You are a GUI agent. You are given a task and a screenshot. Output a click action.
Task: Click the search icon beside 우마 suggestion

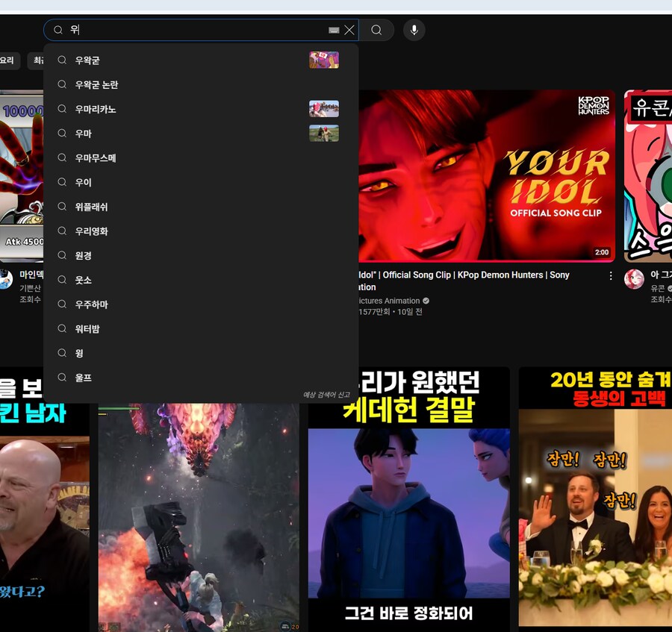[62, 133]
